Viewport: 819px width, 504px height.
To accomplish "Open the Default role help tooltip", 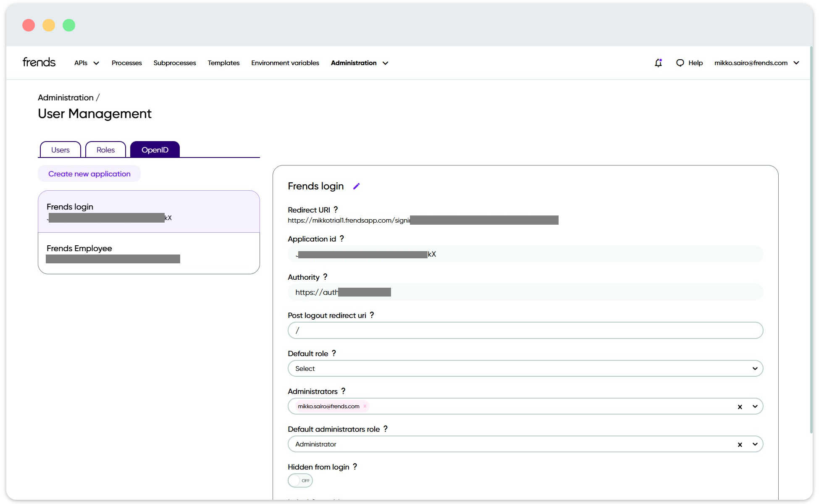I will tap(333, 353).
